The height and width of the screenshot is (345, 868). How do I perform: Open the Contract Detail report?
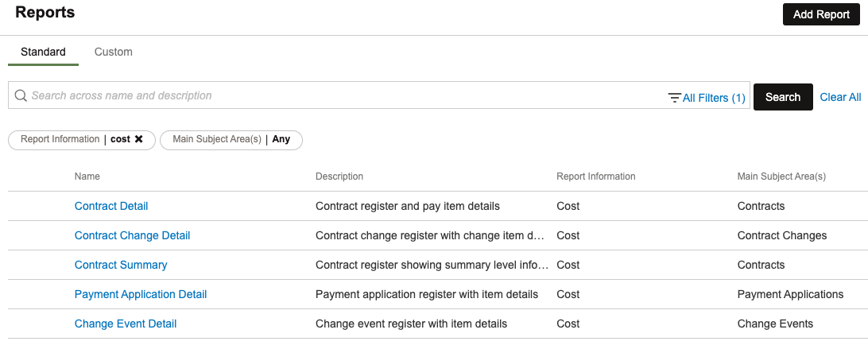click(x=111, y=206)
